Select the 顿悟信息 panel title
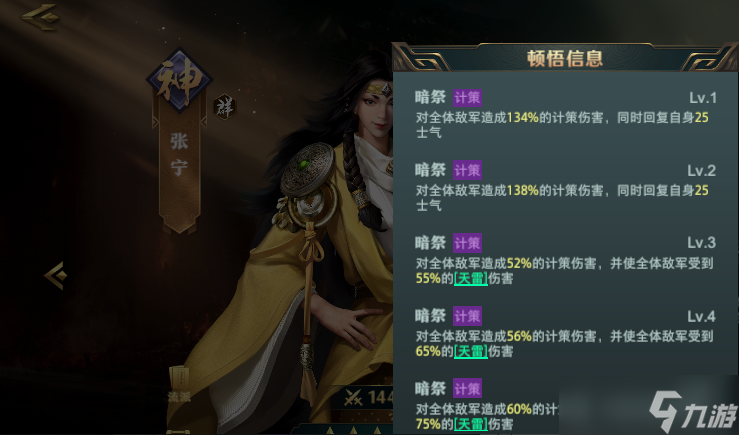Viewport: 739px width, 435px height. [565, 58]
